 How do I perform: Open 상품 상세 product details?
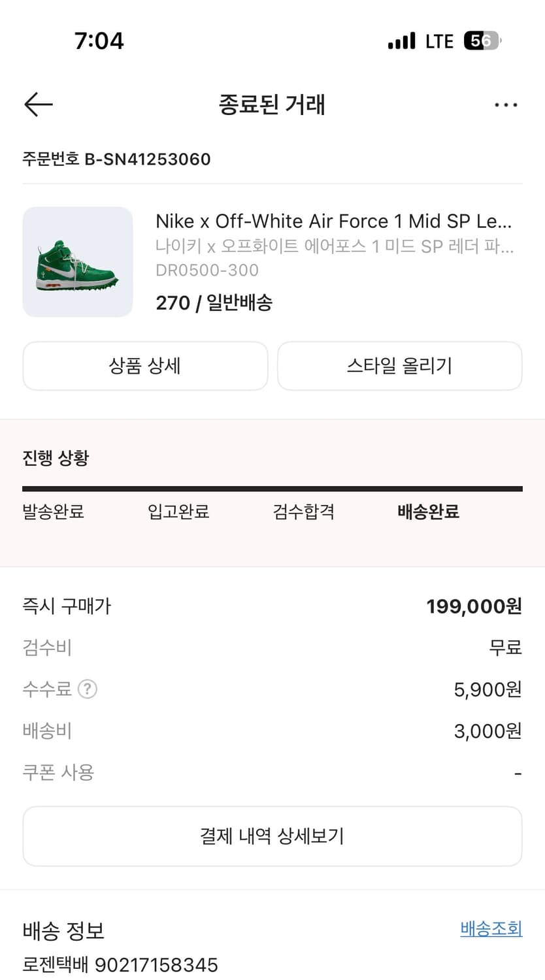pos(145,366)
